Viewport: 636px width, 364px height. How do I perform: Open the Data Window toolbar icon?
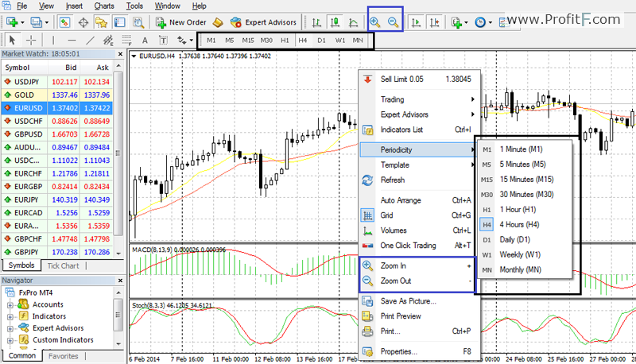tap(83, 22)
